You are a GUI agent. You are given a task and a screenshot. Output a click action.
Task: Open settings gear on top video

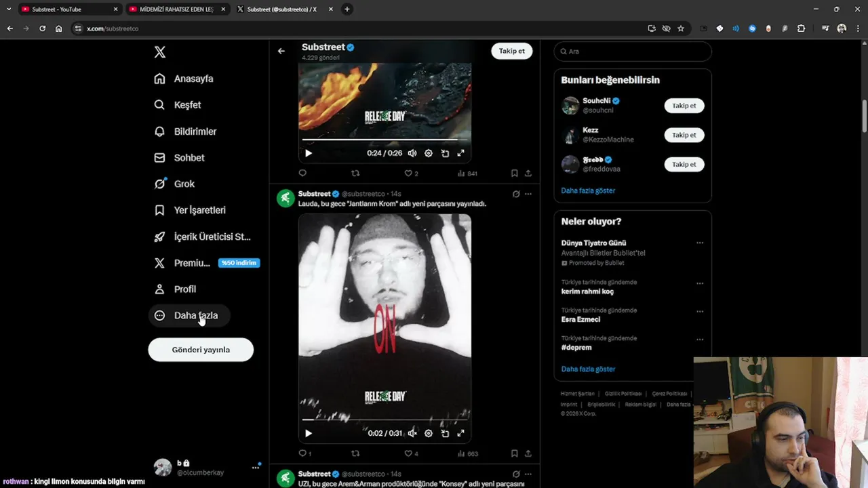pos(429,153)
